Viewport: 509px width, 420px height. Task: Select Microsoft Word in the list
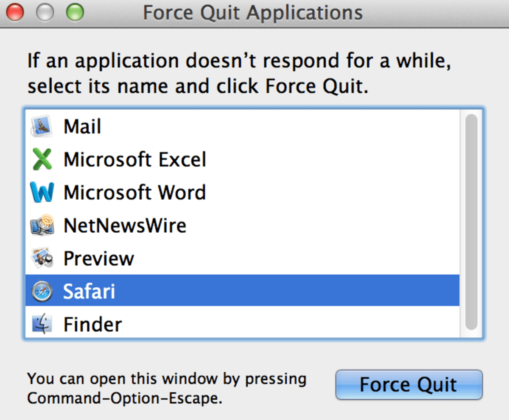(134, 192)
